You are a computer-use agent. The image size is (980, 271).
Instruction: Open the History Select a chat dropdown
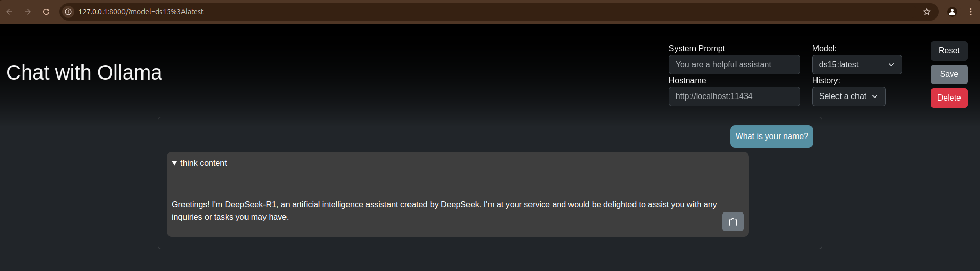849,96
